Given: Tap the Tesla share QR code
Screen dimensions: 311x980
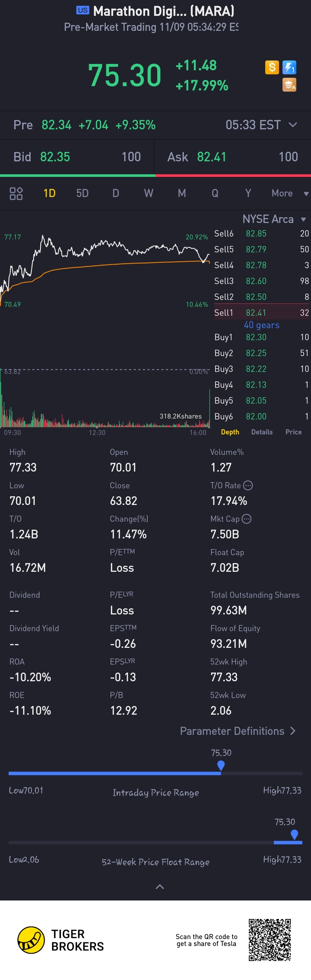Looking at the screenshot, I should pyautogui.click(x=270, y=940).
